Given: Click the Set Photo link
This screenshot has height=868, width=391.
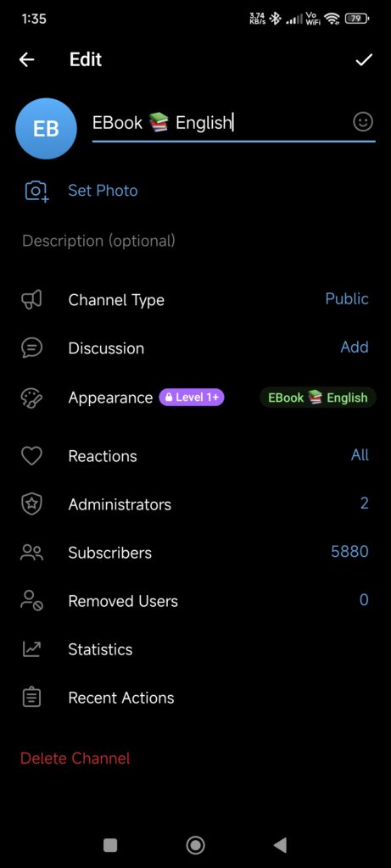Looking at the screenshot, I should (103, 191).
